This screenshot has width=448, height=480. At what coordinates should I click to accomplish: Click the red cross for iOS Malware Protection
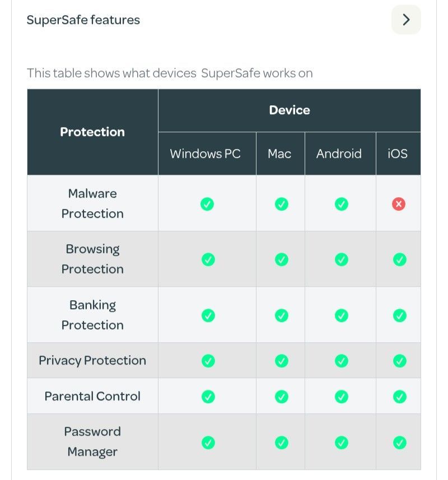[399, 204]
